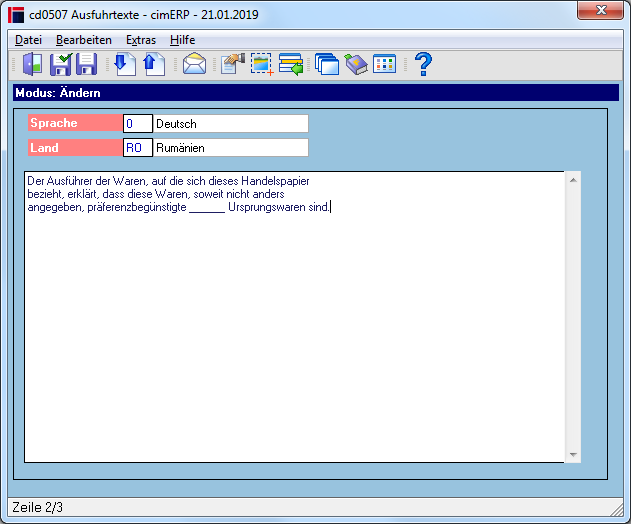The height and width of the screenshot is (524, 631).
Task: Click the colored grid table icon
Action: point(384,64)
